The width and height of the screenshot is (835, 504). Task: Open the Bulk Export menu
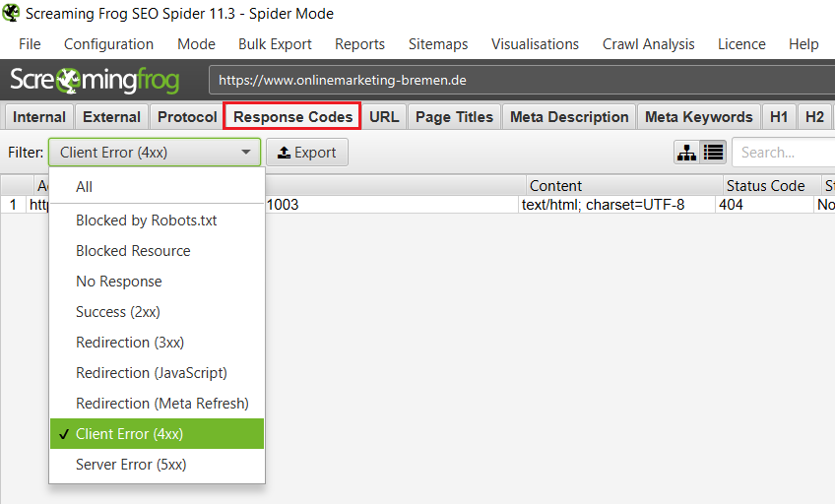pyautogui.click(x=275, y=44)
